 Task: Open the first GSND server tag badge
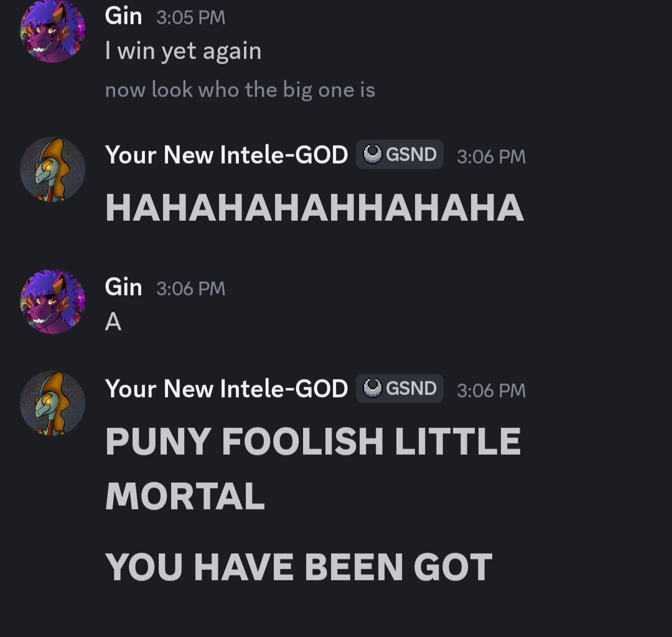(x=399, y=154)
